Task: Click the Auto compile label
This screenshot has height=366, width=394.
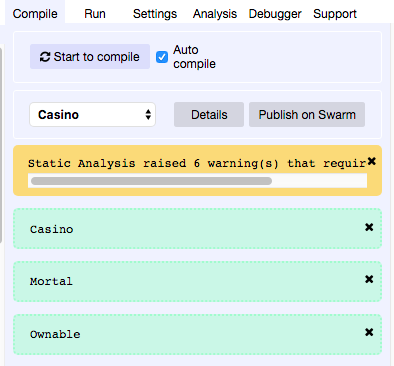Action: 194,57
